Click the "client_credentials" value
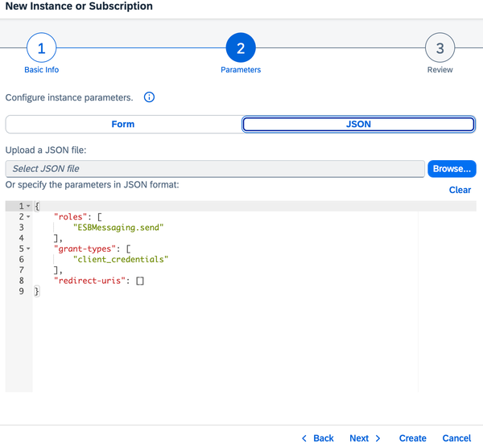 [x=121, y=259]
